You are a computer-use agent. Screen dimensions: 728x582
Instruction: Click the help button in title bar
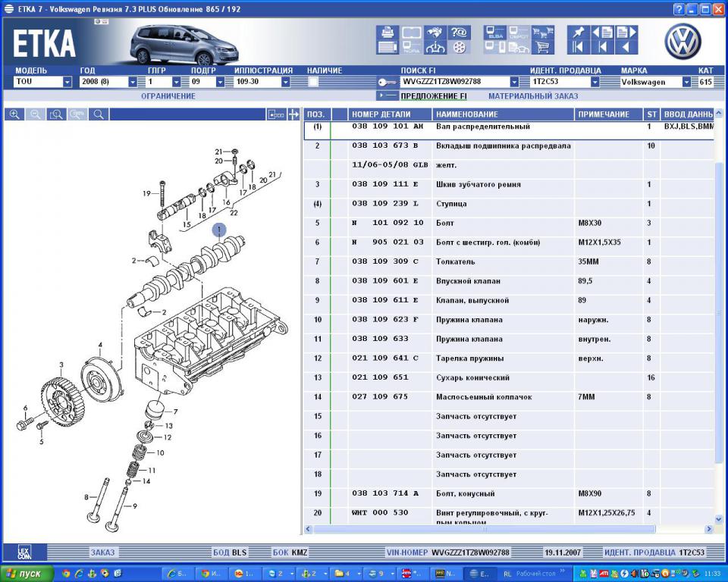pyautogui.click(x=679, y=9)
